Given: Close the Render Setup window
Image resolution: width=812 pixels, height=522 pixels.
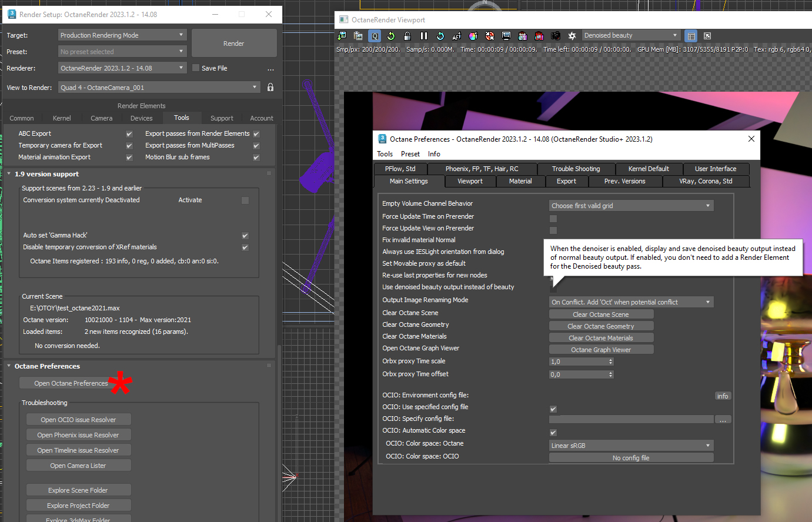Looking at the screenshot, I should (269, 14).
